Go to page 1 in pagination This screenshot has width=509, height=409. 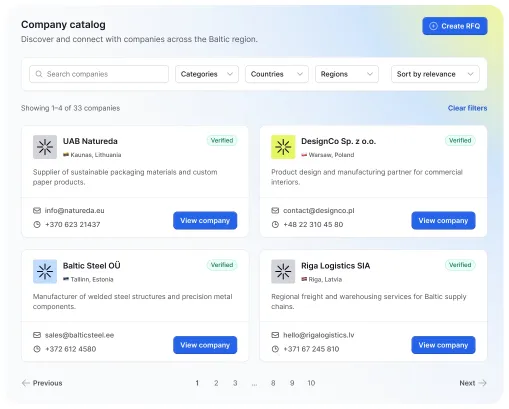tap(197, 383)
